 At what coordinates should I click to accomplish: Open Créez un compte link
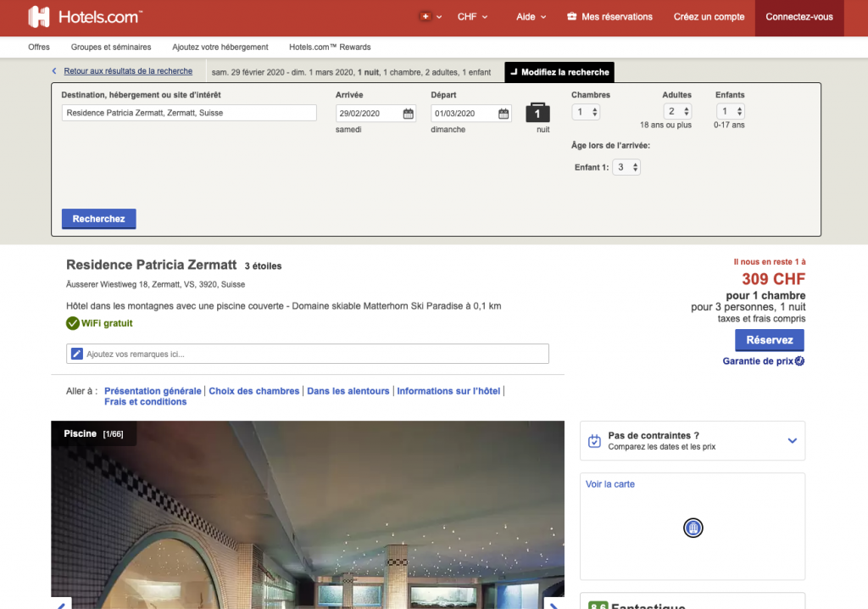[709, 17]
